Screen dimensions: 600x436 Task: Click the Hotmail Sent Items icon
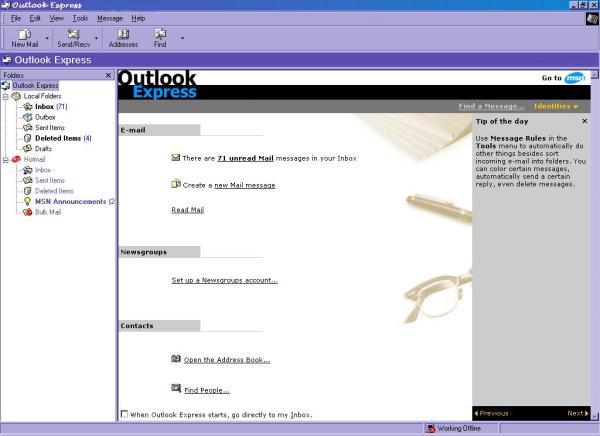coord(28,180)
